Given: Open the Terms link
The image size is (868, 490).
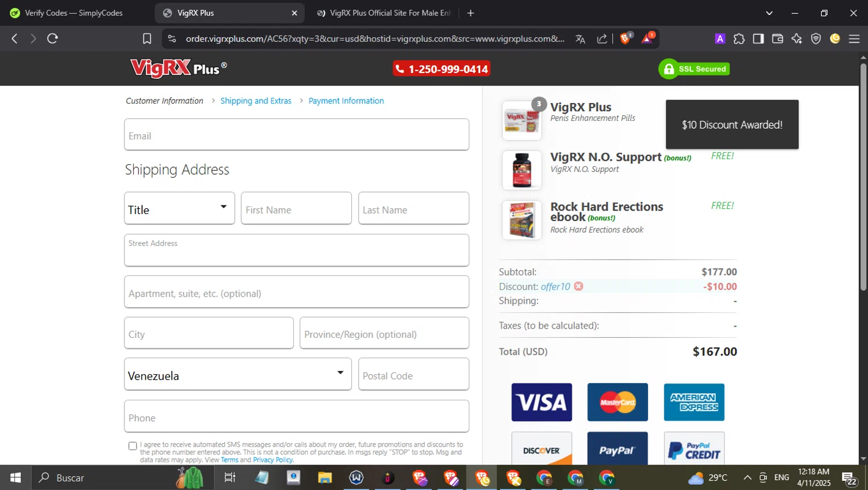Looking at the screenshot, I should 229,460.
